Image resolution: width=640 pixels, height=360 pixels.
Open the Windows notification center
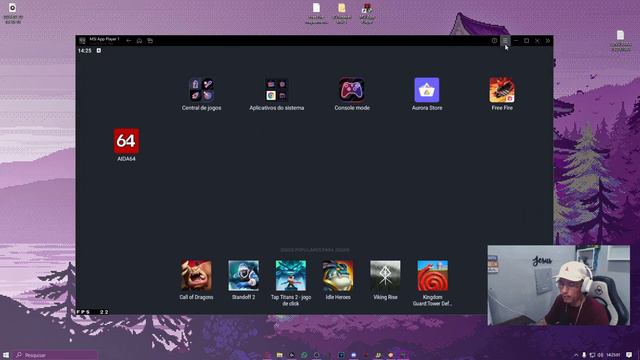click(x=629, y=355)
